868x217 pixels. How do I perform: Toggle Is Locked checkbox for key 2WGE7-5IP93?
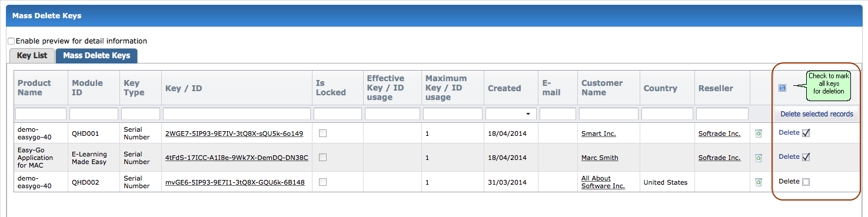[322, 133]
